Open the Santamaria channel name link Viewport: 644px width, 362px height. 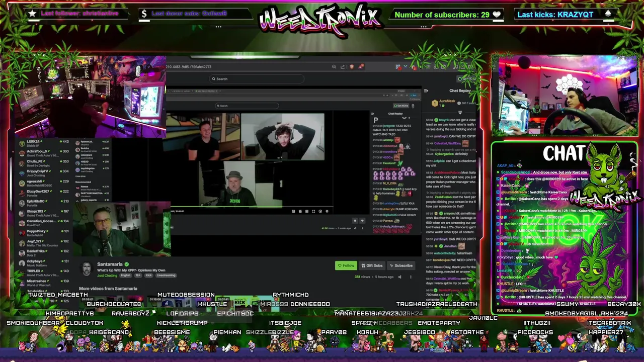coord(110,264)
